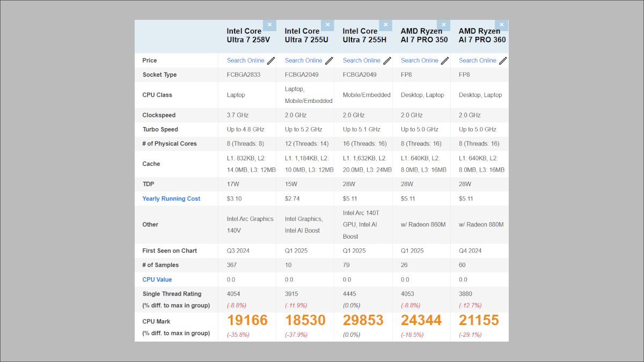Open the Yearly Running Cost link

pyautogui.click(x=171, y=198)
